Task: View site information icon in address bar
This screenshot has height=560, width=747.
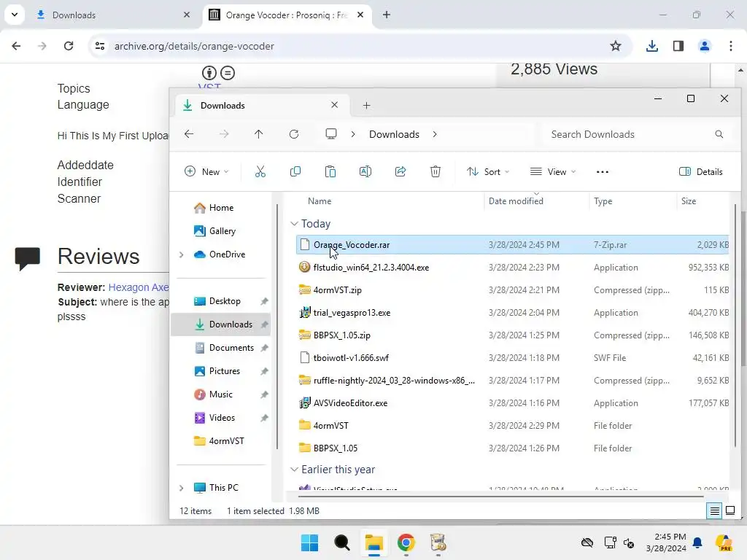Action: pos(99,46)
